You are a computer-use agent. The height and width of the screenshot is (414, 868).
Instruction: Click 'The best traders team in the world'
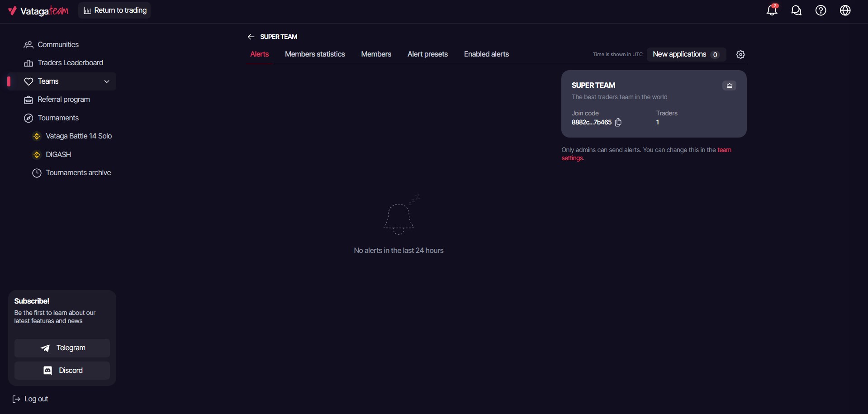tap(619, 97)
